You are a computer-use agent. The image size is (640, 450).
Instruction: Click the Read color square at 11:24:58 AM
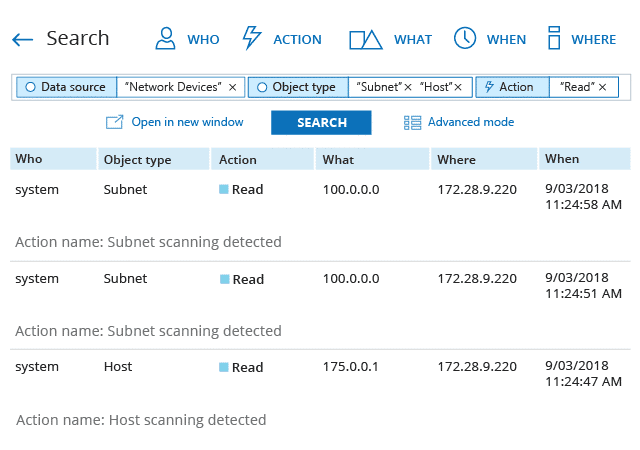click(224, 189)
